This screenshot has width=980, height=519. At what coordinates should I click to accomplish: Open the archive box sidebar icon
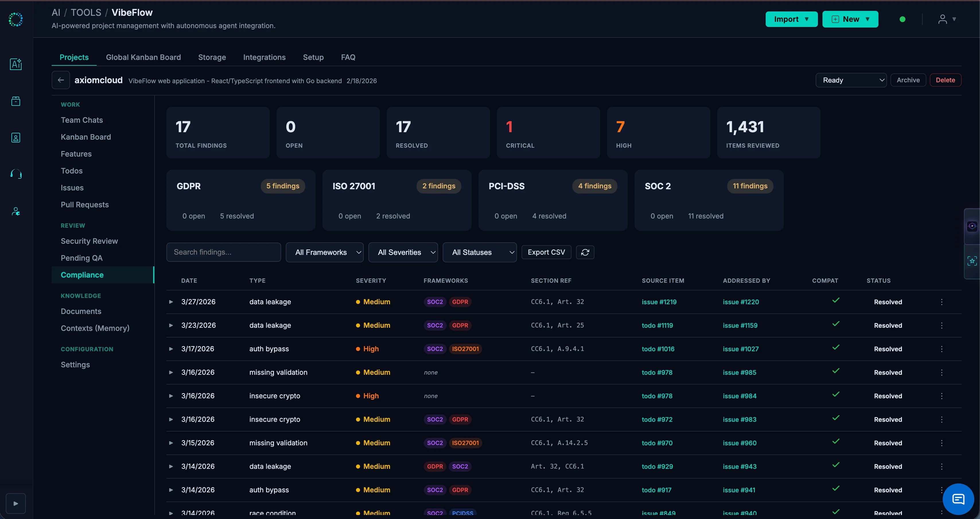[15, 101]
